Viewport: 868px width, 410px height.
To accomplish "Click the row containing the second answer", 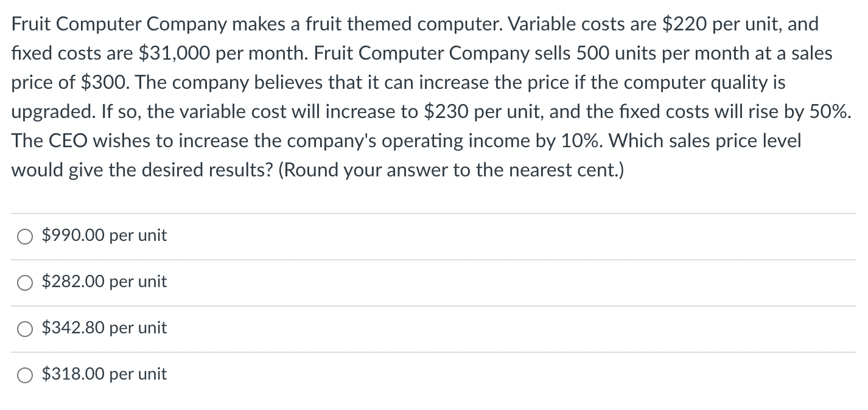I will pos(426,282).
